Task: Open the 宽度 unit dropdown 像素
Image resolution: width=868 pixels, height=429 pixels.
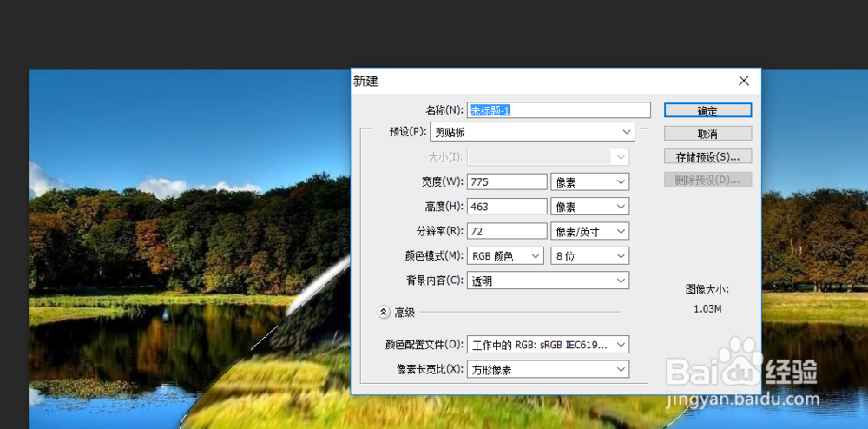Action: 590,181
